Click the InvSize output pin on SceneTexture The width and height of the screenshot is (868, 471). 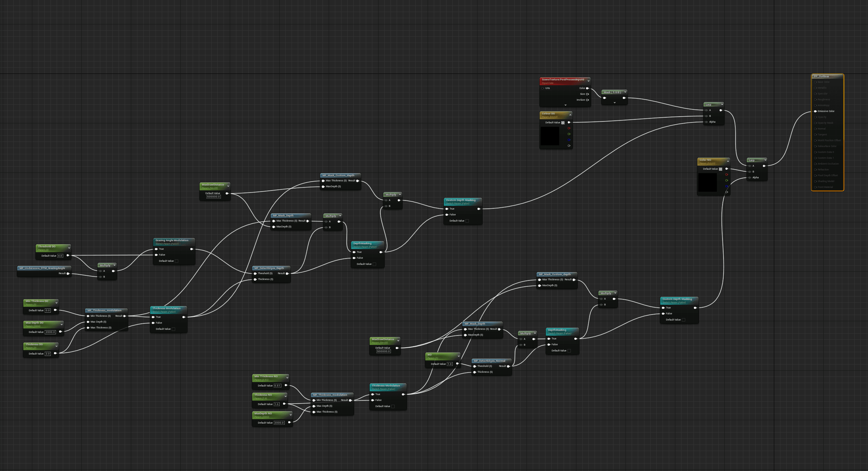tap(587, 100)
